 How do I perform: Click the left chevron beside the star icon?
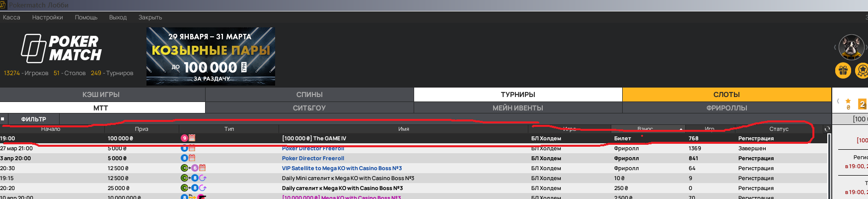pos(838,101)
